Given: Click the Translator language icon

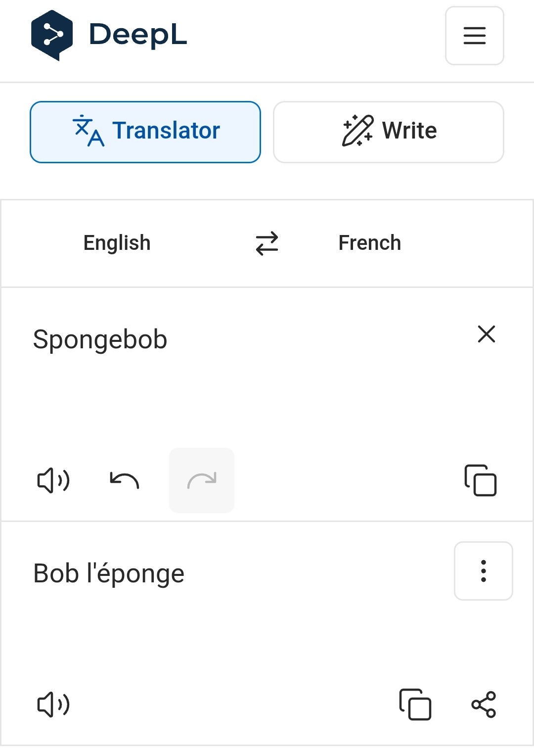Looking at the screenshot, I should click(x=89, y=131).
